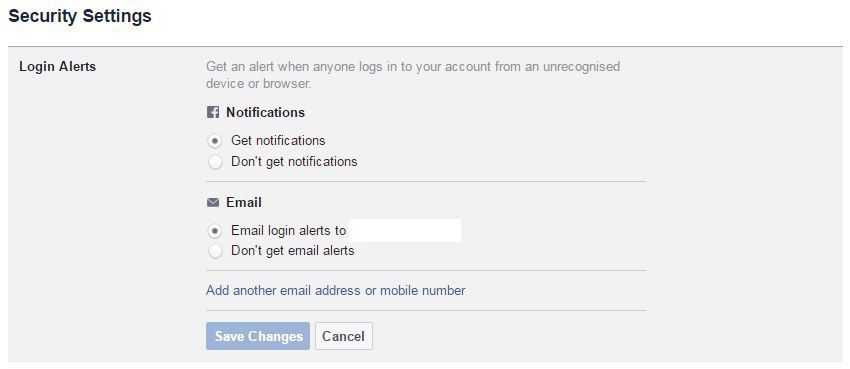Click the envelope icon beside Email
This screenshot has height=369, width=850.
point(213,203)
